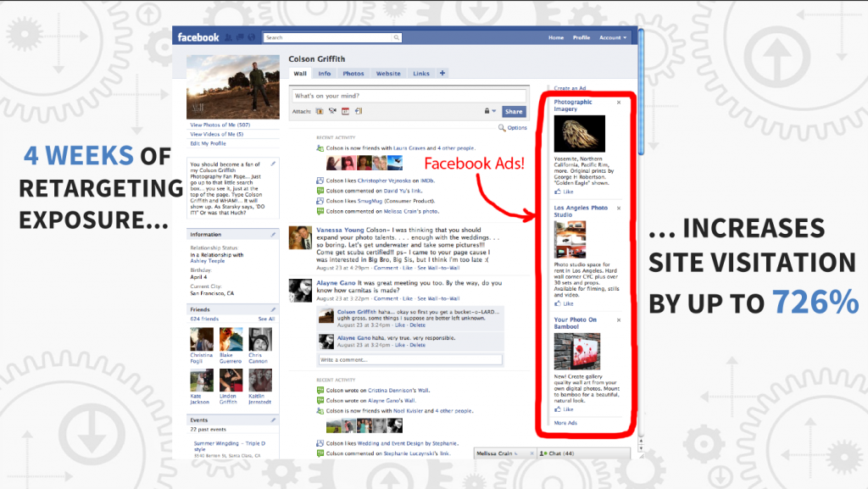Click the More Ads link
The height and width of the screenshot is (489, 868).
[x=565, y=423]
